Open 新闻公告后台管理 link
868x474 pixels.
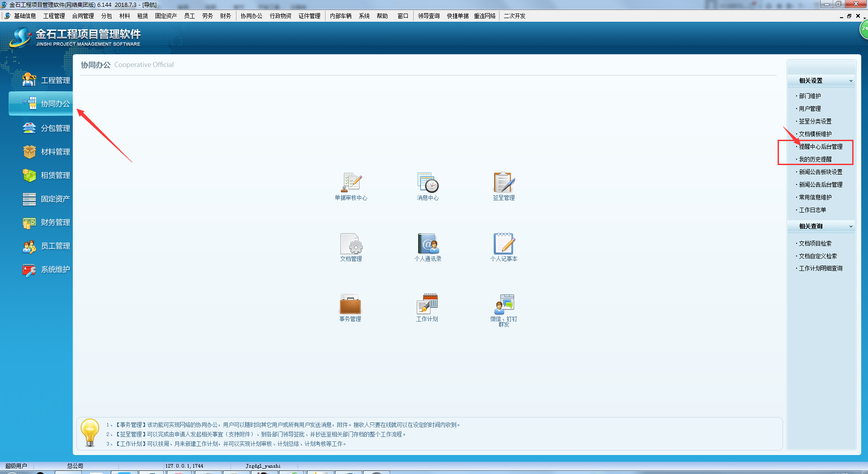pos(821,185)
